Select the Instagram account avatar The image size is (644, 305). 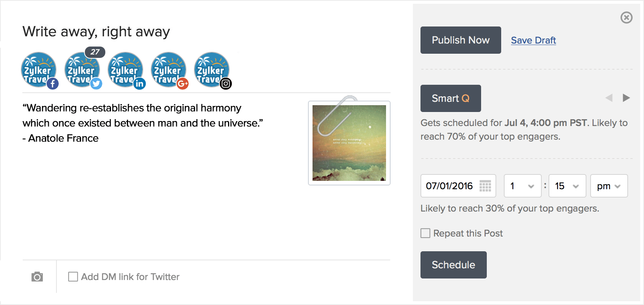click(x=212, y=70)
